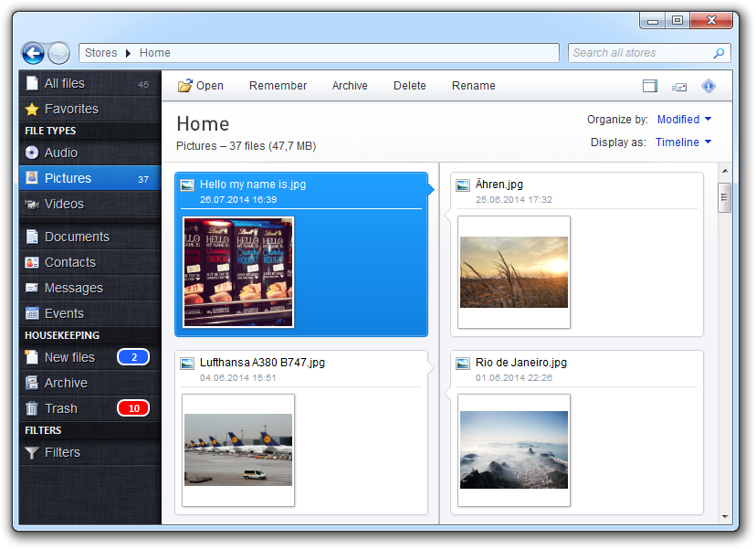Select Videos in the file types list
756x549 pixels.
click(x=64, y=204)
